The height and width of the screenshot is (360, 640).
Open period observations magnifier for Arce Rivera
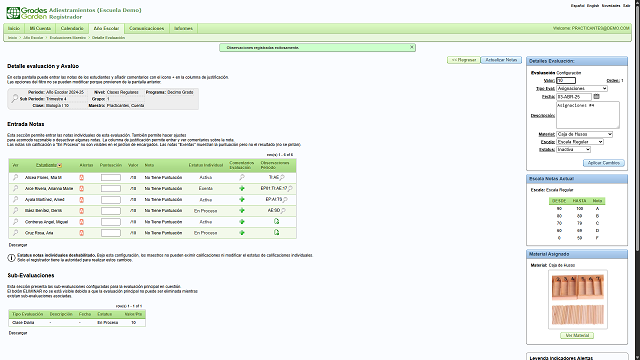point(290,189)
